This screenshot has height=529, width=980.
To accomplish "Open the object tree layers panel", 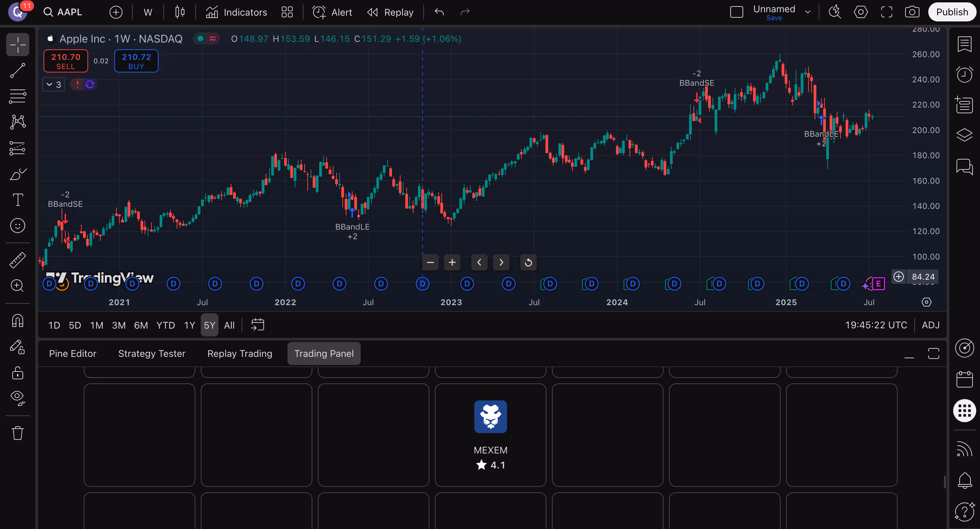I will click(964, 135).
